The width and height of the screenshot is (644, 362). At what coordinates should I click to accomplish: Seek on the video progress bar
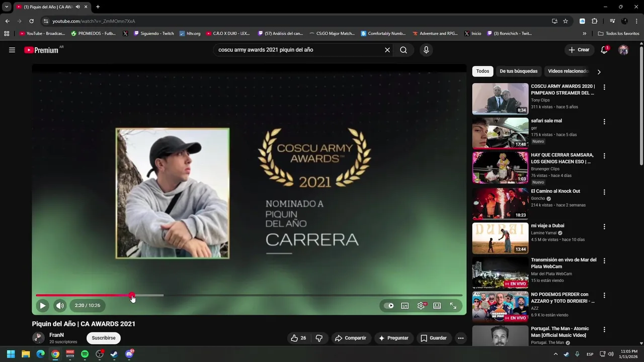pyautogui.click(x=249, y=295)
